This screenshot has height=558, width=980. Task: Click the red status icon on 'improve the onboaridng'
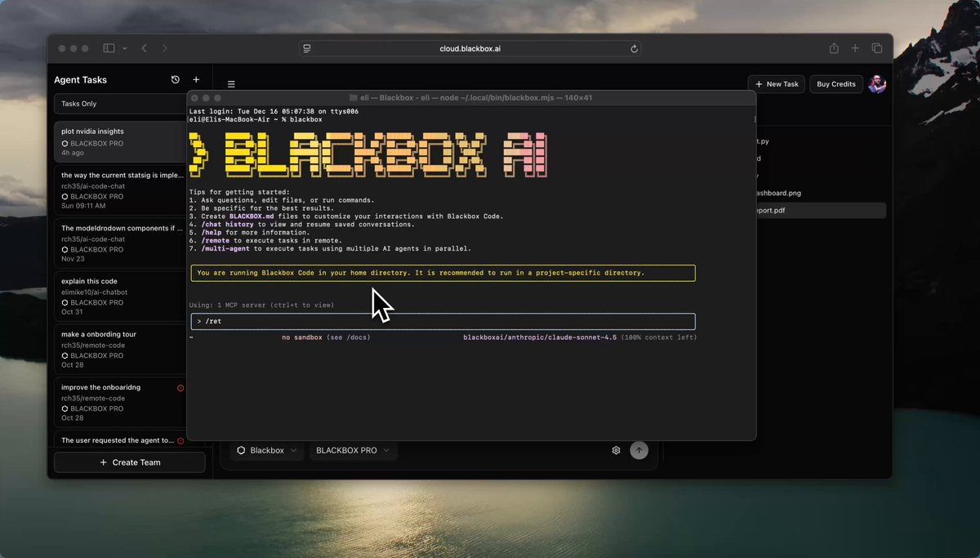[x=181, y=388]
